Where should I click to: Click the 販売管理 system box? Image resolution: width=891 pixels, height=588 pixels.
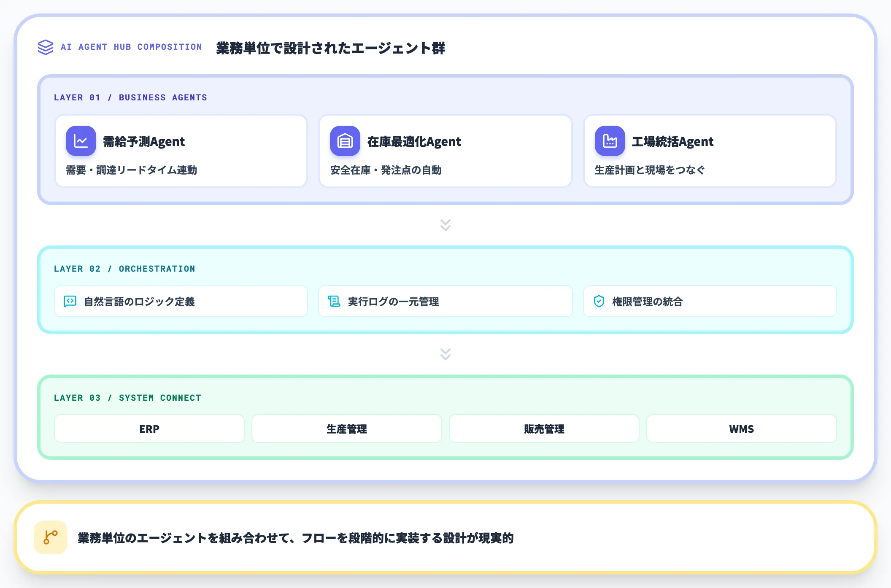click(544, 429)
